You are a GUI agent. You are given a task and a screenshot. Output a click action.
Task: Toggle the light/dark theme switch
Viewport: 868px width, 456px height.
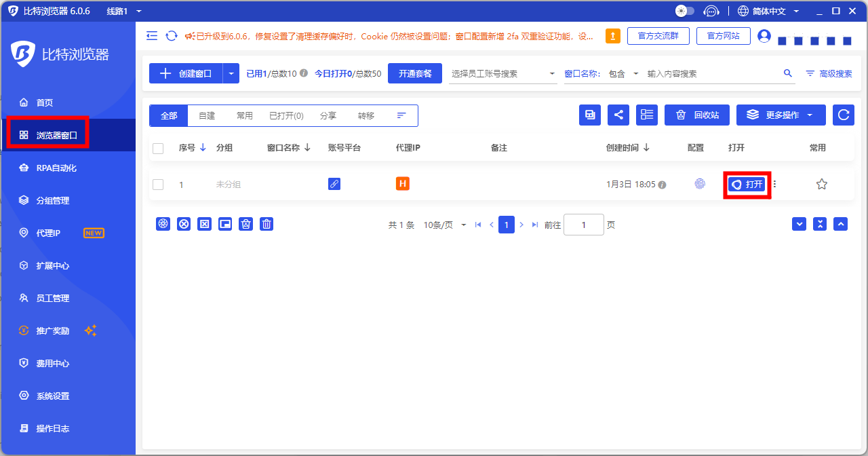(685, 11)
